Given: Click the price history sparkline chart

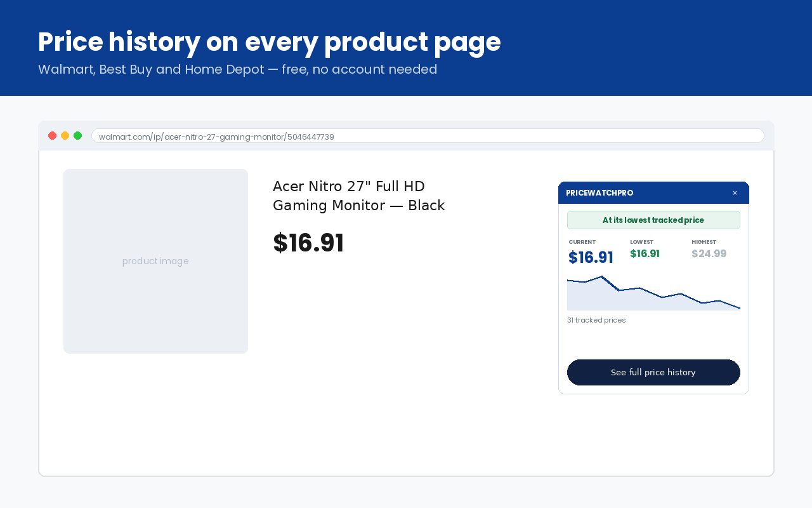Looking at the screenshot, I should coord(653,293).
